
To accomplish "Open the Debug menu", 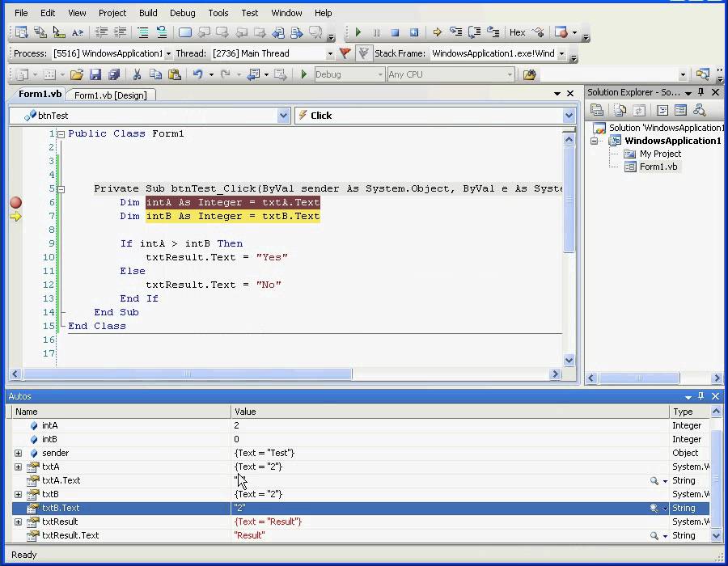I will point(182,13).
